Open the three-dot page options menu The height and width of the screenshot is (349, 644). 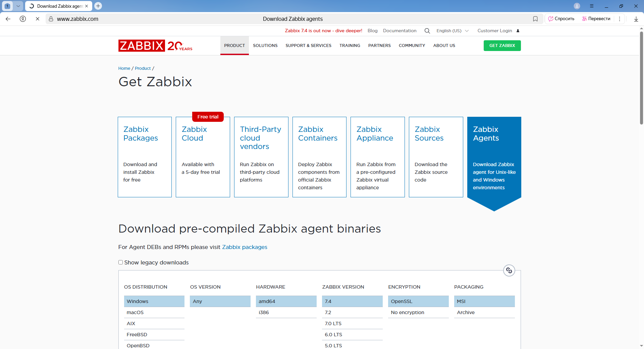(620, 19)
